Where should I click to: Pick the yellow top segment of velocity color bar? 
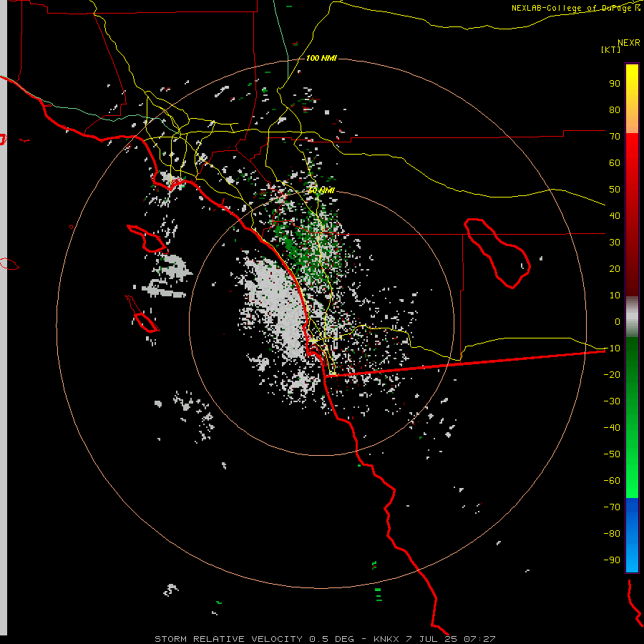[632, 99]
